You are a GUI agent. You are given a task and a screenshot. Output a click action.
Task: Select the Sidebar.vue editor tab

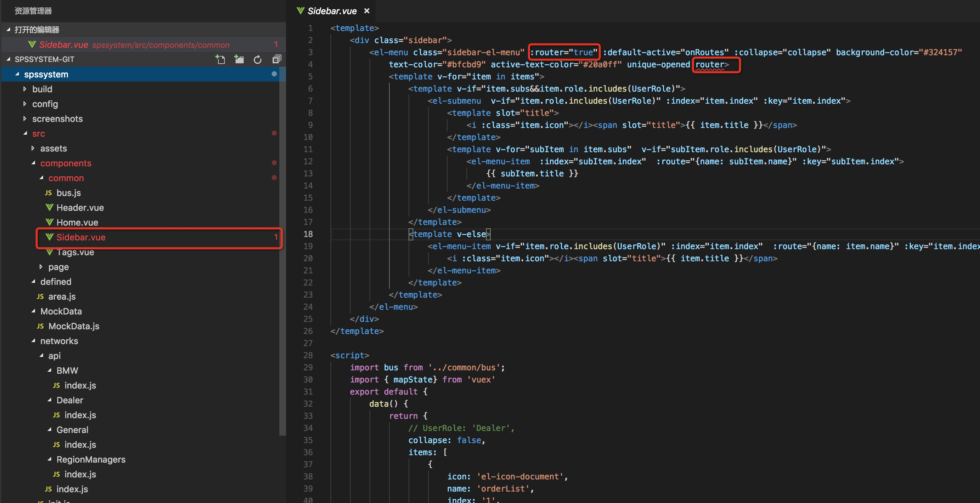pyautogui.click(x=332, y=11)
